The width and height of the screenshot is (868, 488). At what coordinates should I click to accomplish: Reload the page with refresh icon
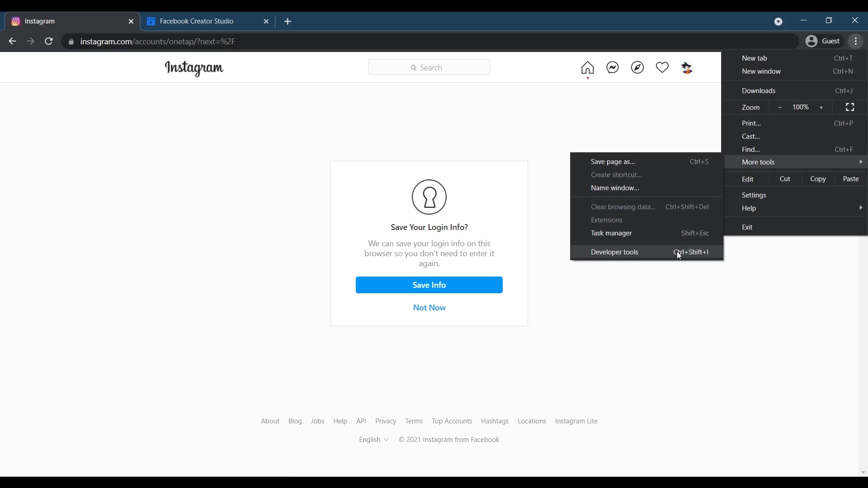tap(49, 42)
